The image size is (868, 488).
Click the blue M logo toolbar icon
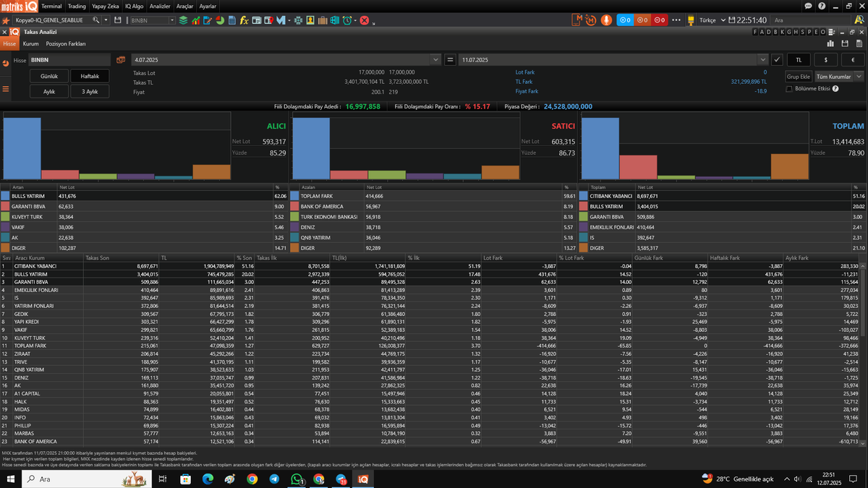coord(281,21)
